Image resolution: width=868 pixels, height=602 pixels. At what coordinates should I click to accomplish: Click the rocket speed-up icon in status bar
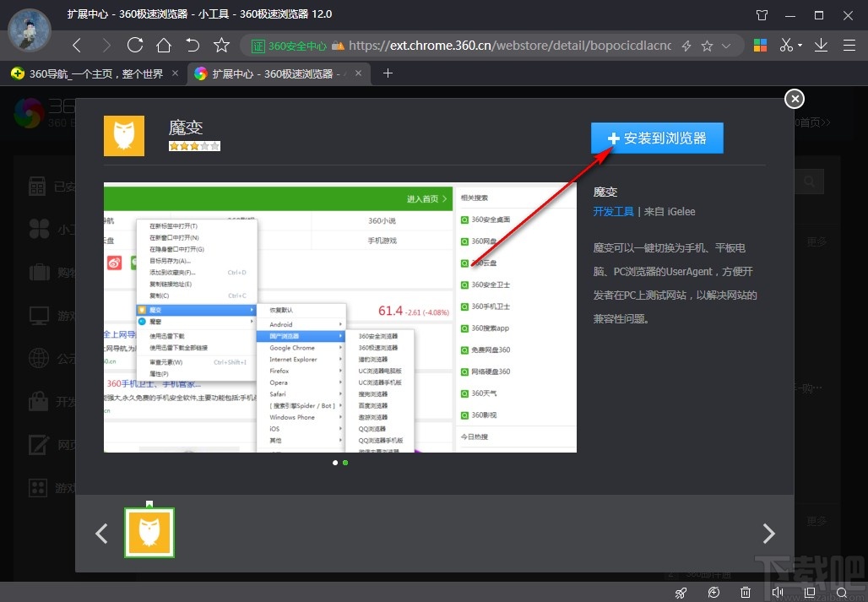(x=681, y=593)
